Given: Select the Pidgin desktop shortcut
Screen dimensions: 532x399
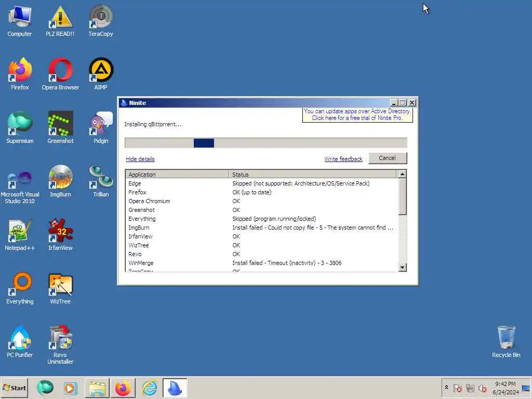Looking at the screenshot, I should [x=101, y=128].
